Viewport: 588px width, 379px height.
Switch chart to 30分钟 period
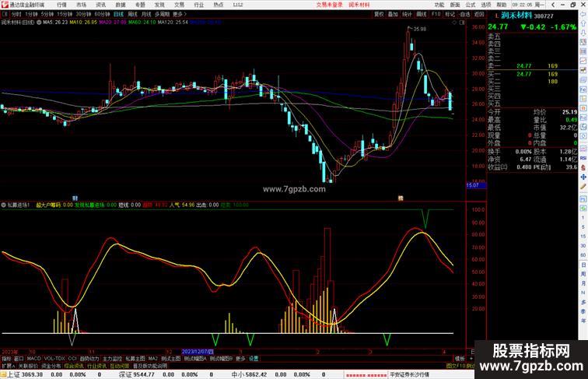83,14
